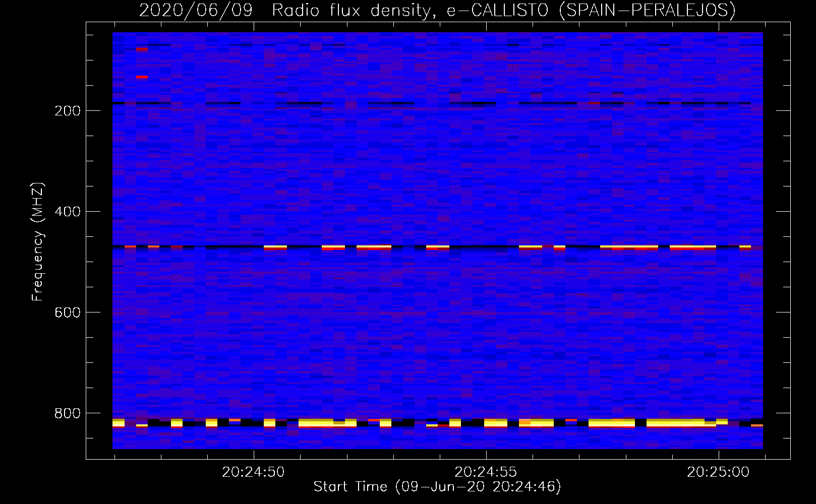Click the plot title text at the top
This screenshot has width=816, height=504.
[x=437, y=10]
